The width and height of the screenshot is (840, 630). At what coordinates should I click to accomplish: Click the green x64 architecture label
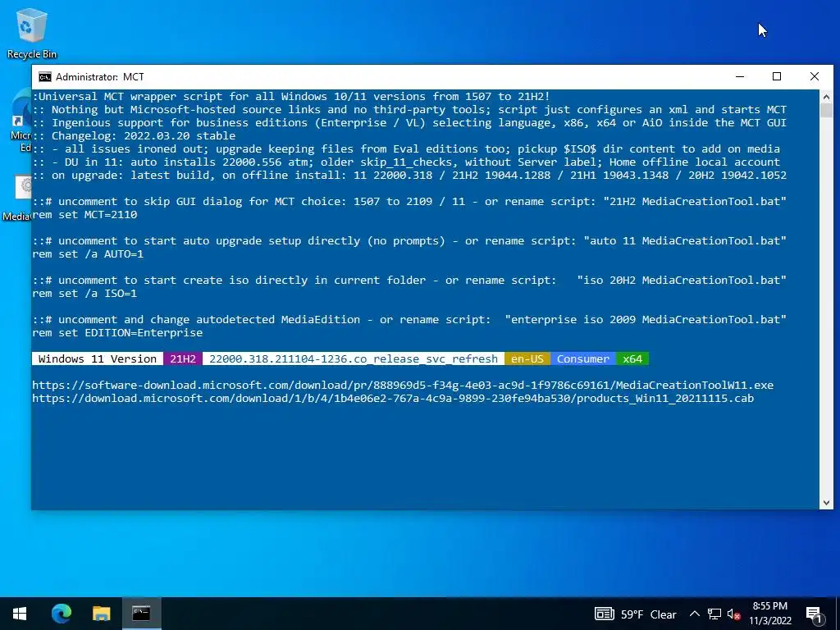(x=632, y=358)
